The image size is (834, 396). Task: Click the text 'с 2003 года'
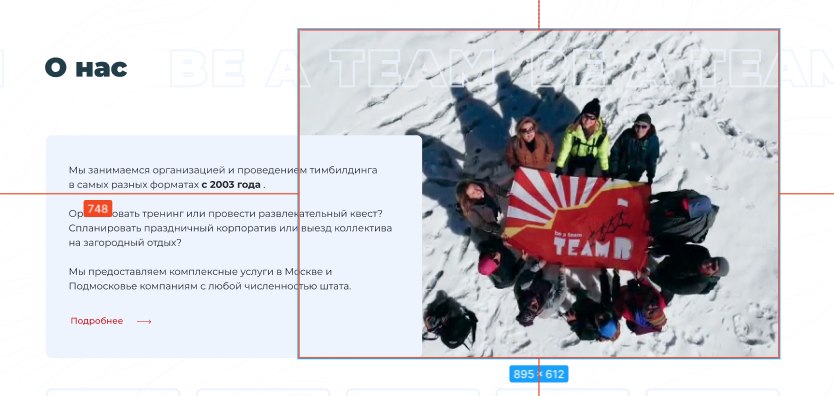pos(231,185)
